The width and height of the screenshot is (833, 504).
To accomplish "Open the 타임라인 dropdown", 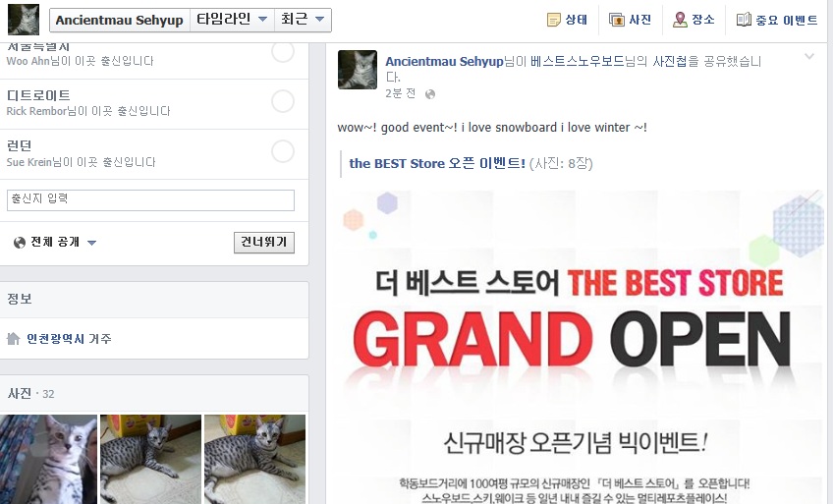I will point(232,20).
